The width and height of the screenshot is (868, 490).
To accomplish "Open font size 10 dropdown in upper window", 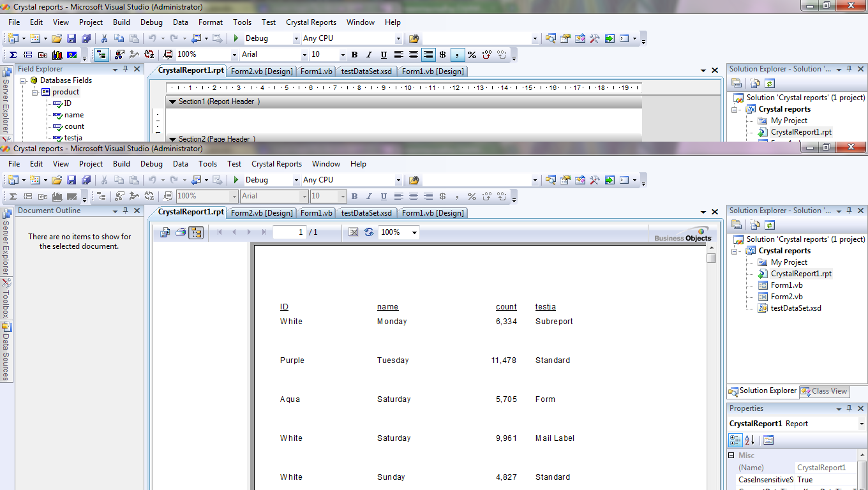I will coord(343,55).
